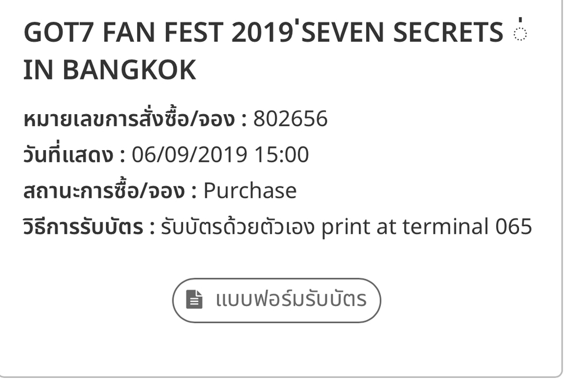Image resolution: width=565 pixels, height=392 pixels.
Task: Click the document icon in the ticket form button
Action: click(194, 300)
